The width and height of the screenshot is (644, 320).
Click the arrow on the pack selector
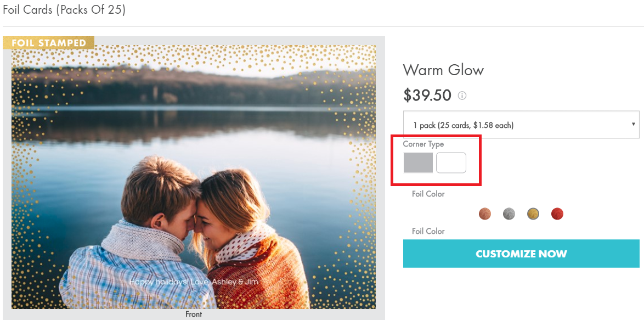634,125
